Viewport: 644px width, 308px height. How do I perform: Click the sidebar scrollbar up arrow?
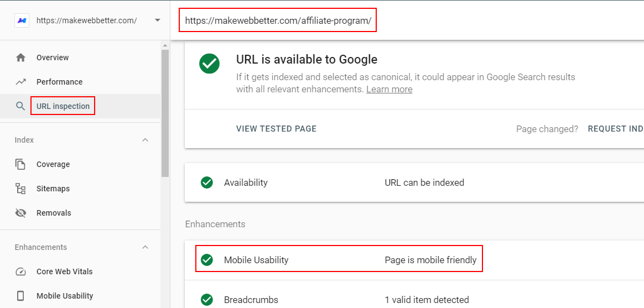coord(165,45)
